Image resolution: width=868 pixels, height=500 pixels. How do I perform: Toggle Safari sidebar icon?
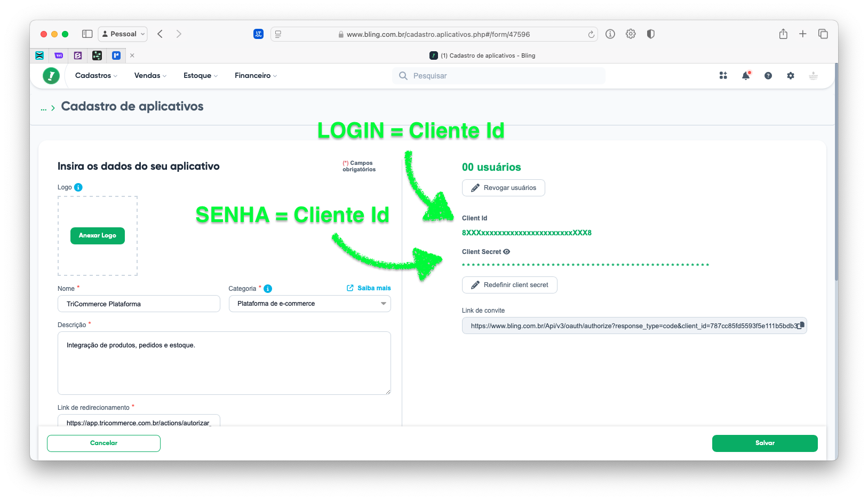87,34
